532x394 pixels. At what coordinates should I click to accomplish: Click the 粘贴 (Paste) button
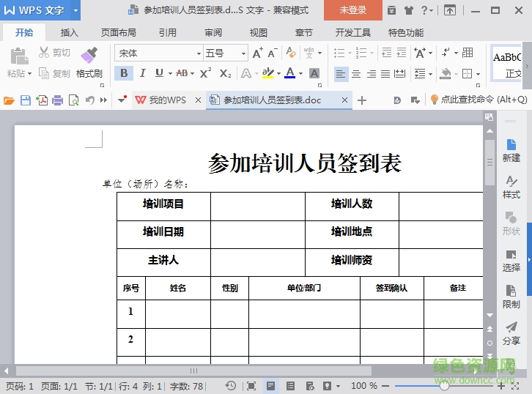18,63
